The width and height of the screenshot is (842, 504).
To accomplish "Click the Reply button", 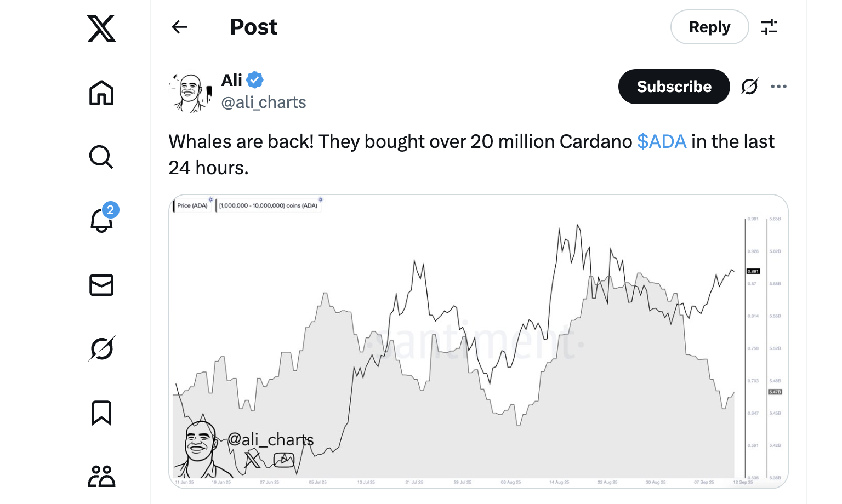I will (x=710, y=27).
